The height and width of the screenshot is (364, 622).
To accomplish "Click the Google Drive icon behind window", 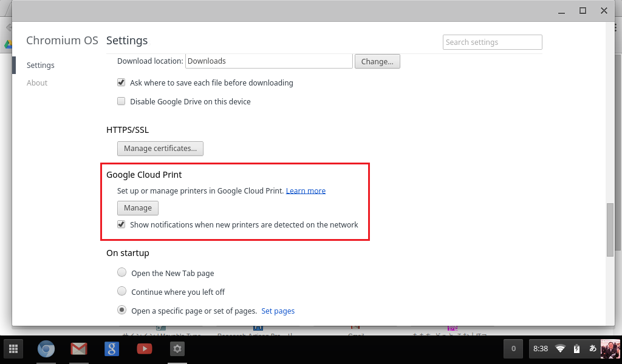I will click(x=7, y=44).
